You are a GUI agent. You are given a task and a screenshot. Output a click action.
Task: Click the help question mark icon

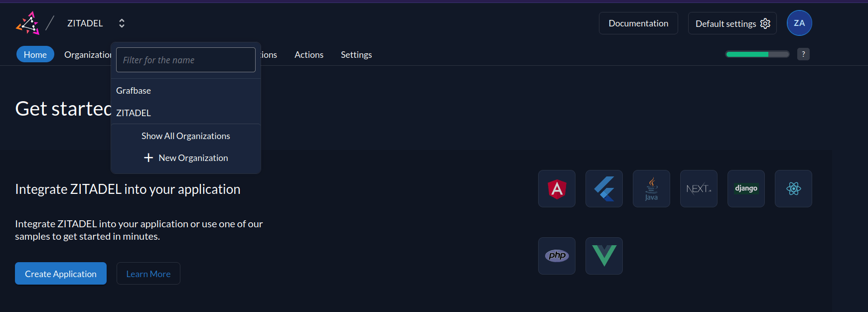tap(803, 54)
